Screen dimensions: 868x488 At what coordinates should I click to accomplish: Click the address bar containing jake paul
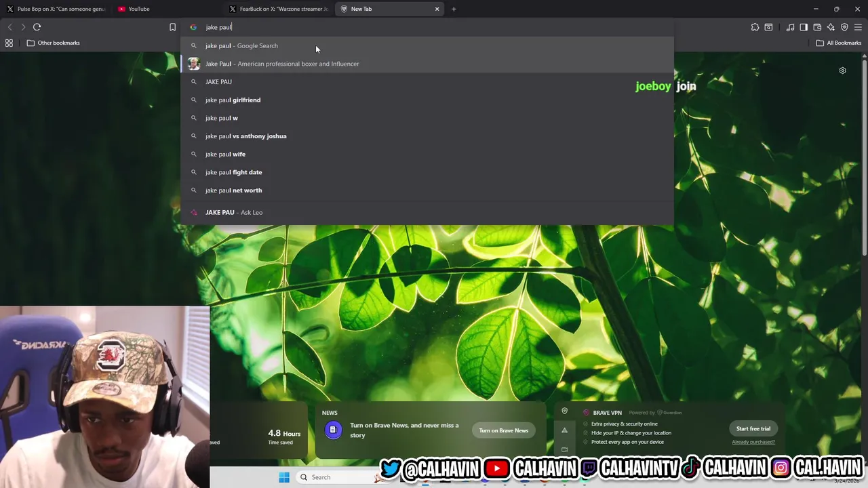[x=427, y=27]
